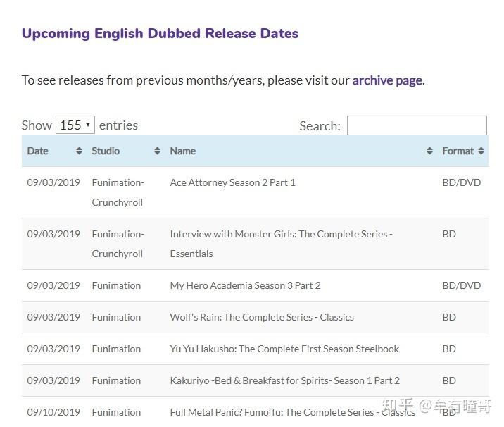Click the Format column sort arrows

(x=481, y=151)
